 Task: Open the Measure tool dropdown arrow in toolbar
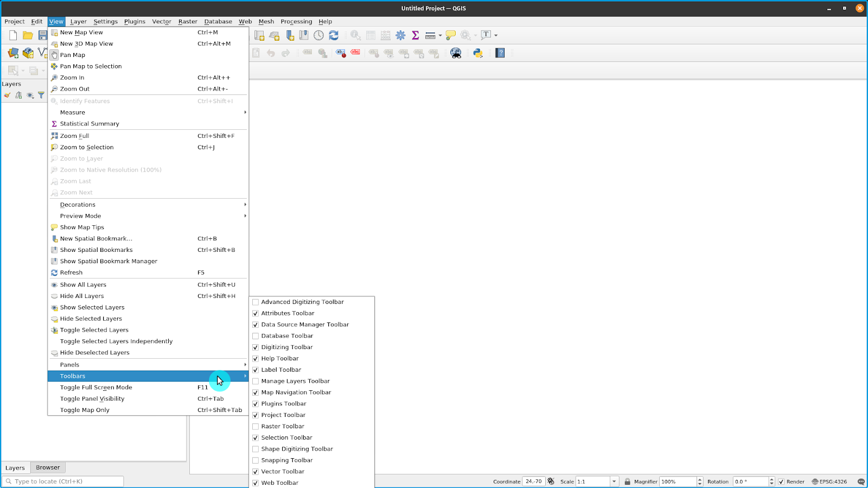[440, 35]
